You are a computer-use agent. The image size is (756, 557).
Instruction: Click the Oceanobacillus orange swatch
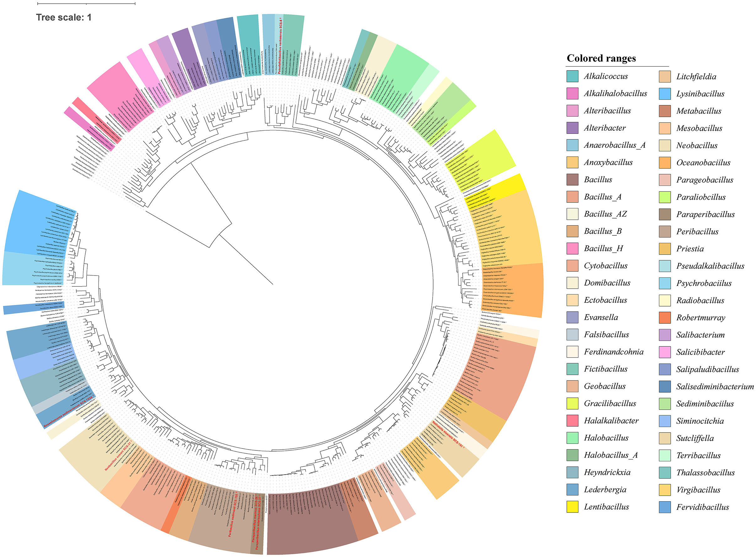pos(665,162)
